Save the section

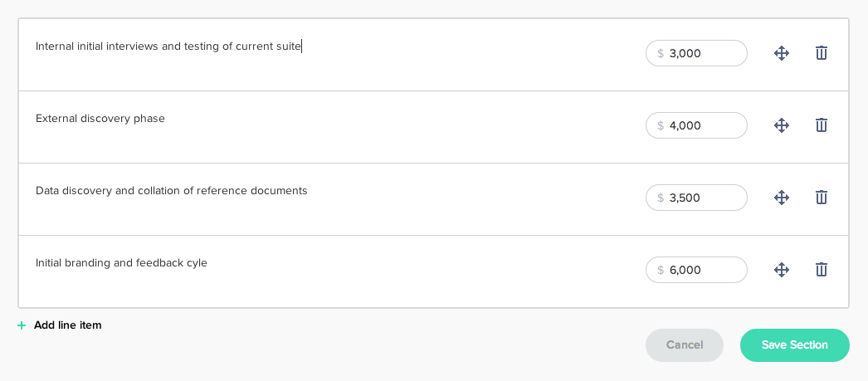click(x=794, y=345)
